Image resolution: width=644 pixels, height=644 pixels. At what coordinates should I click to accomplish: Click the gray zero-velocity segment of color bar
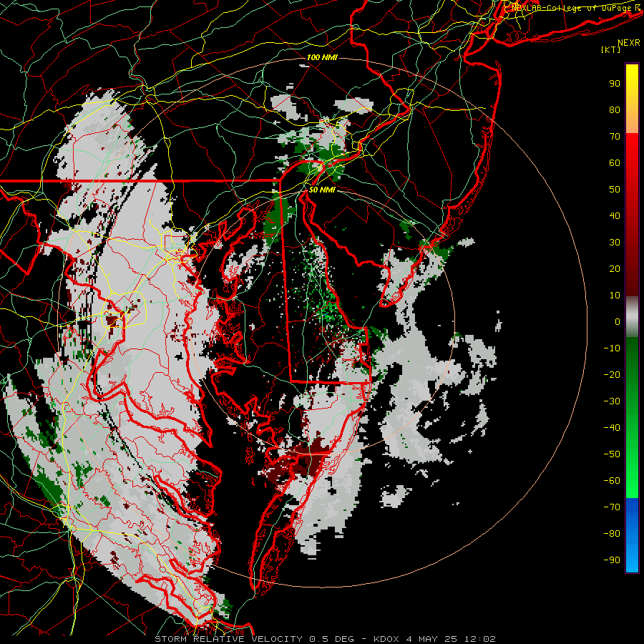point(632,317)
